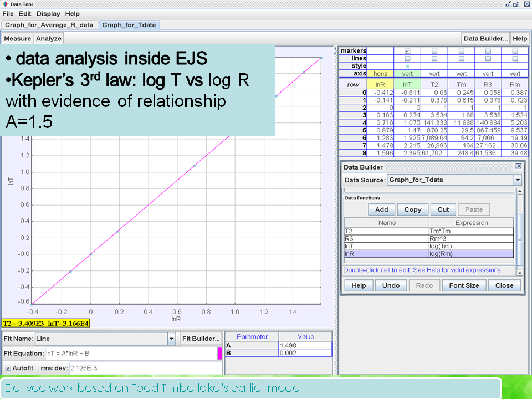
Task: Close the Data Builder panel
Action: coord(519,166)
